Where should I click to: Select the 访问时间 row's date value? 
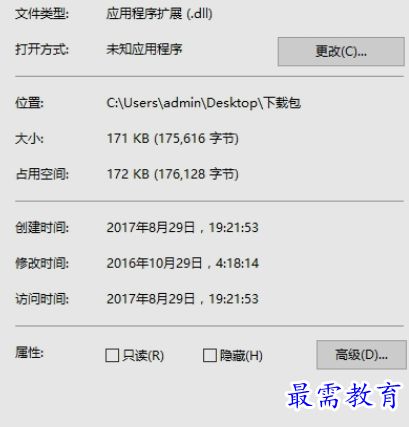click(x=182, y=299)
